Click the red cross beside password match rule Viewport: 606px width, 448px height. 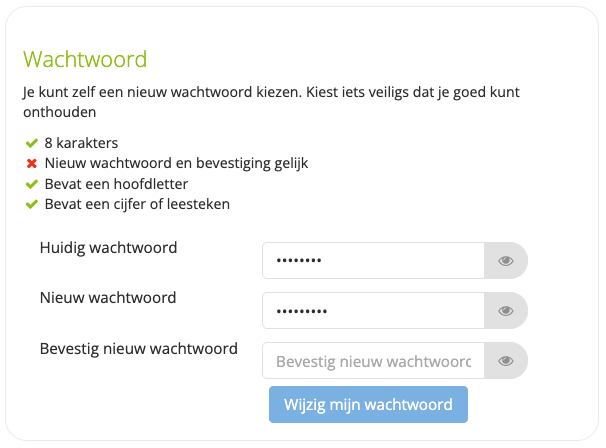(32, 163)
